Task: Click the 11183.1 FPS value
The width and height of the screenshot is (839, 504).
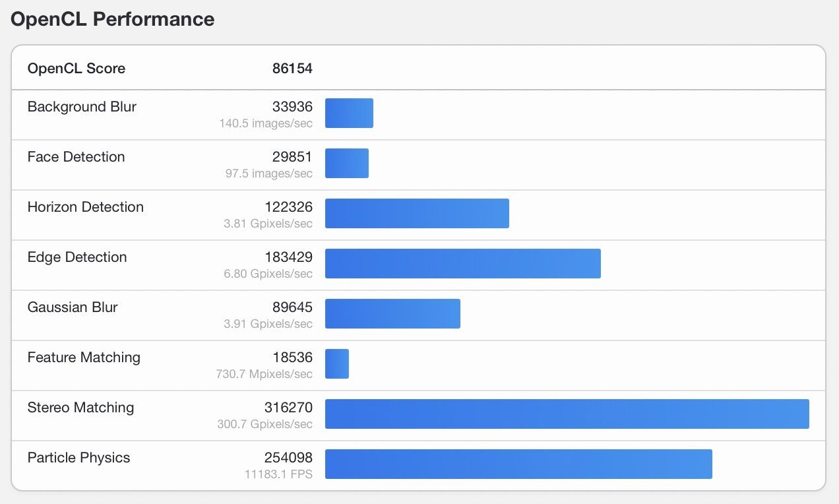Action: click(280, 474)
